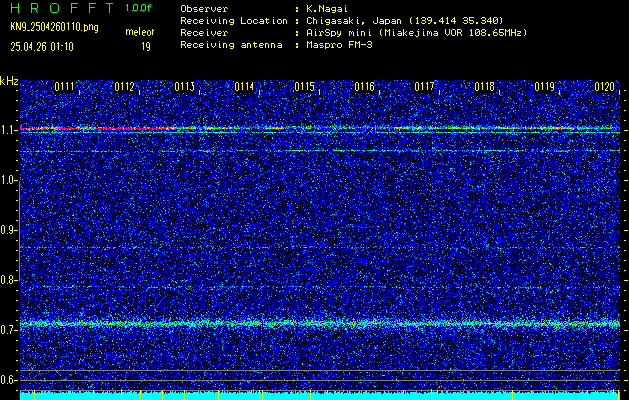Select the filename KN9_2504260110.png

(x=54, y=27)
